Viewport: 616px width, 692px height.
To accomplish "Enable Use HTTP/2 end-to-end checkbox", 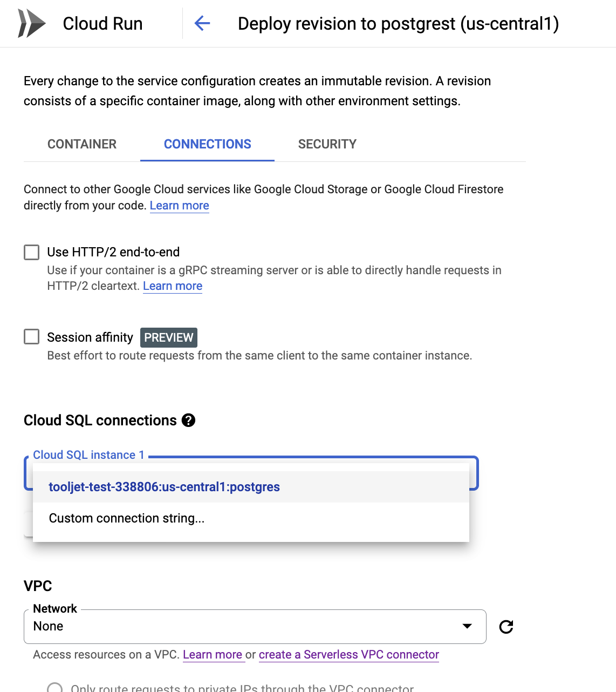I will tap(32, 252).
